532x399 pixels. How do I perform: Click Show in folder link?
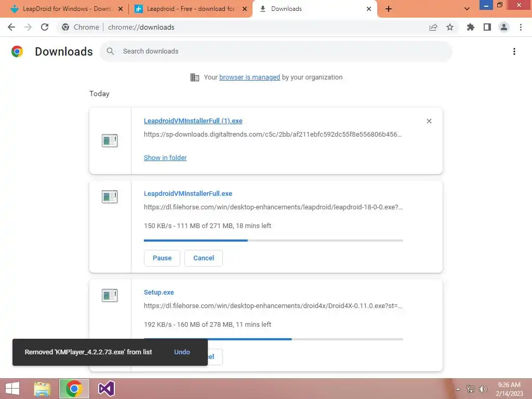point(165,158)
